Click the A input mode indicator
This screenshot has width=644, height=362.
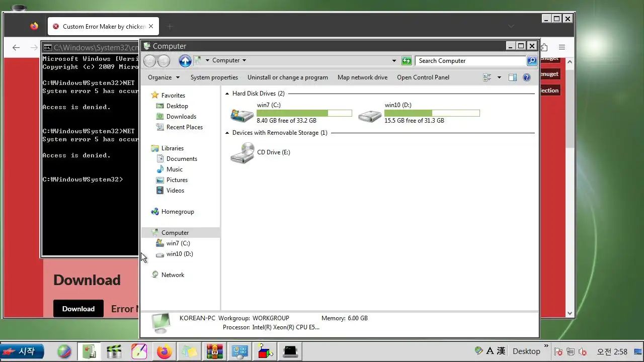point(490,351)
